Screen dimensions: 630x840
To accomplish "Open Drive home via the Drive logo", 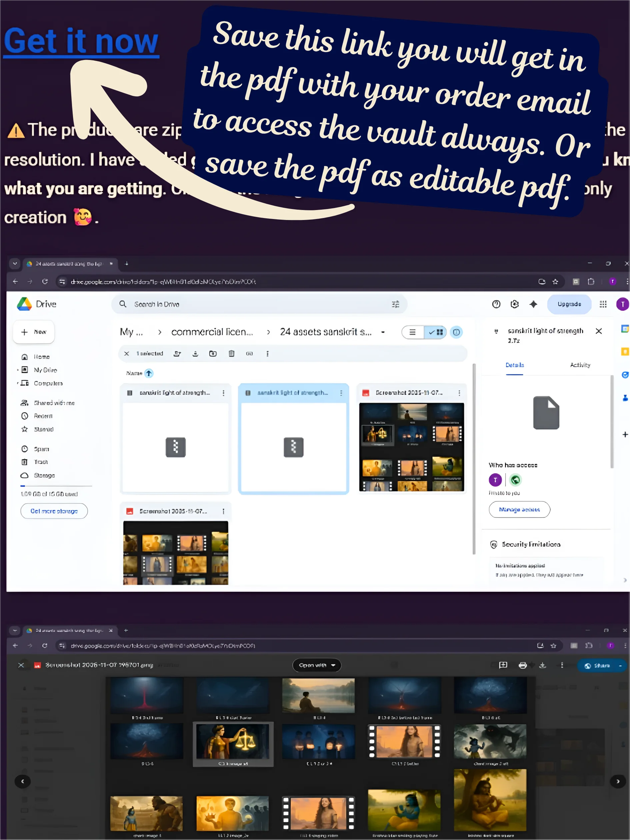I will pyautogui.click(x=24, y=304).
